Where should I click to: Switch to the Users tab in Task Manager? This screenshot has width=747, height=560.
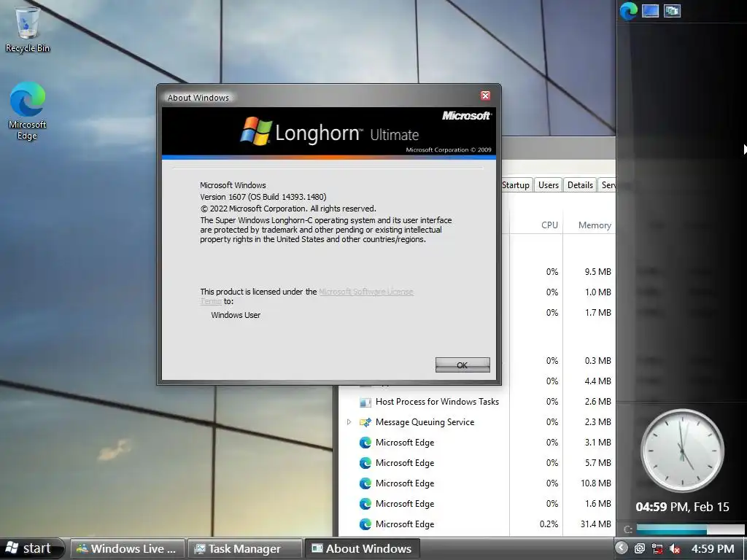tap(549, 185)
